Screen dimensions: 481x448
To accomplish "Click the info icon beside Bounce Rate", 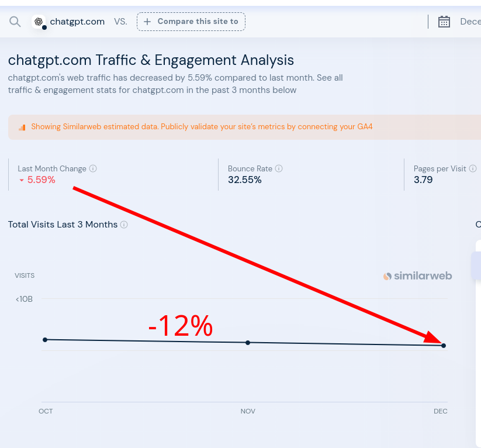I will click(x=279, y=168).
